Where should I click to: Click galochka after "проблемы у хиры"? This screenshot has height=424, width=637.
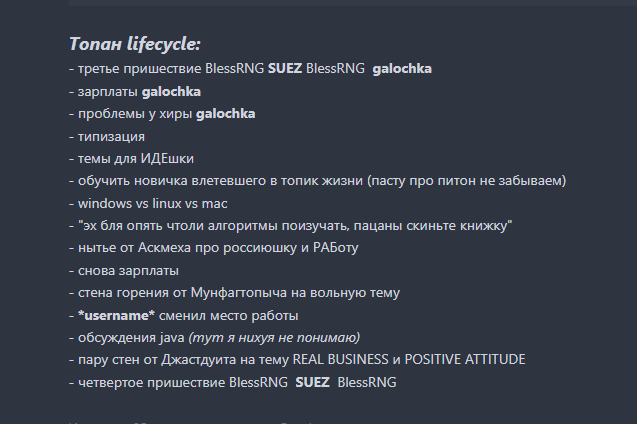(x=225, y=114)
